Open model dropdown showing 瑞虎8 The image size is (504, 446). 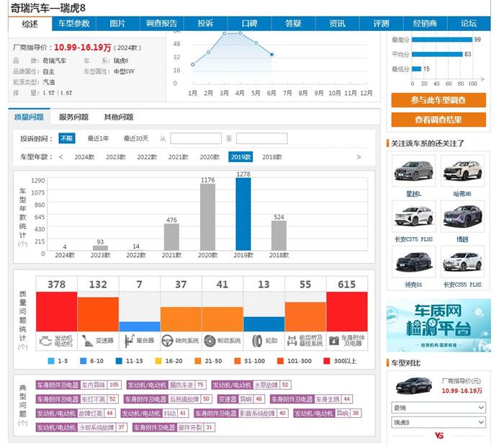point(438,422)
